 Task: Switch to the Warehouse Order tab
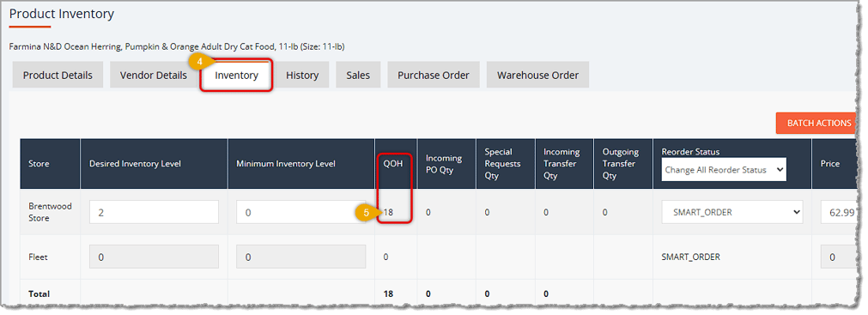tap(537, 76)
